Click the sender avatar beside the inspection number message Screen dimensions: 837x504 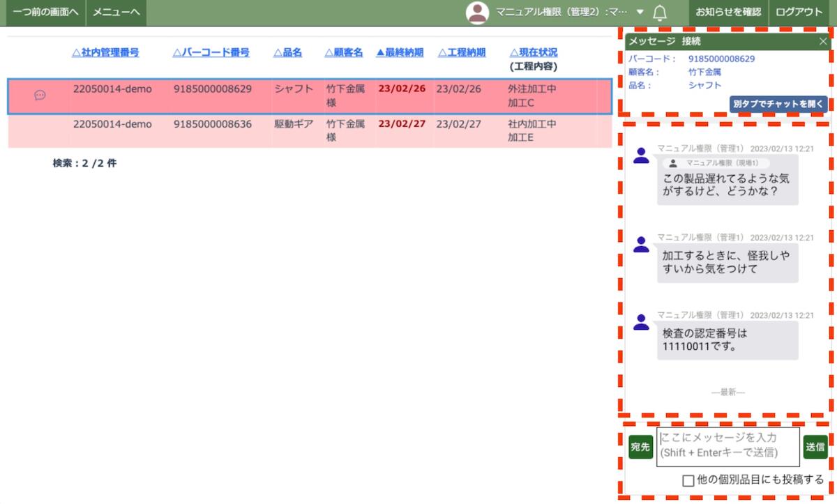click(x=641, y=322)
